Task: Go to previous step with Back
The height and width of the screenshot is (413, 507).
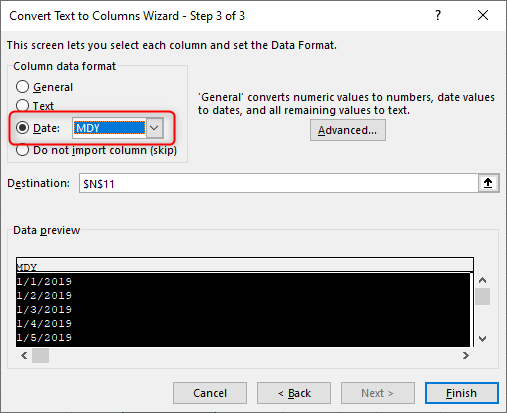Action: (294, 393)
